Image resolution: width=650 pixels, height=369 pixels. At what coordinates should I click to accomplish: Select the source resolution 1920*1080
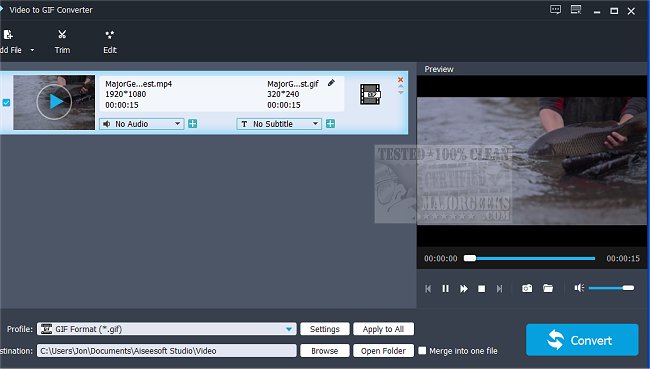pos(126,94)
